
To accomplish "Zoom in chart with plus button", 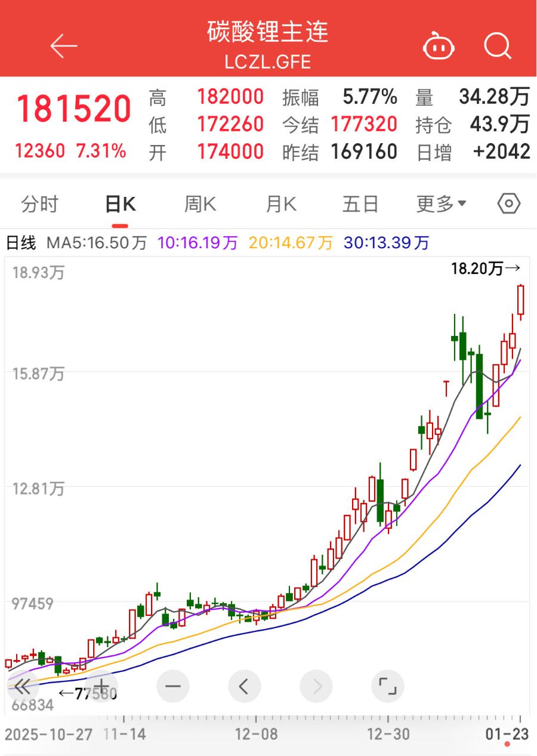I will pos(101,686).
